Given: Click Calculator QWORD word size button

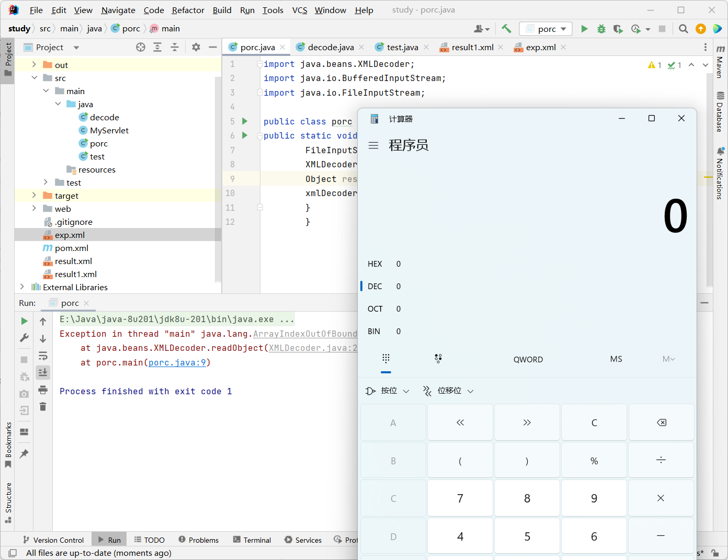Looking at the screenshot, I should point(528,359).
